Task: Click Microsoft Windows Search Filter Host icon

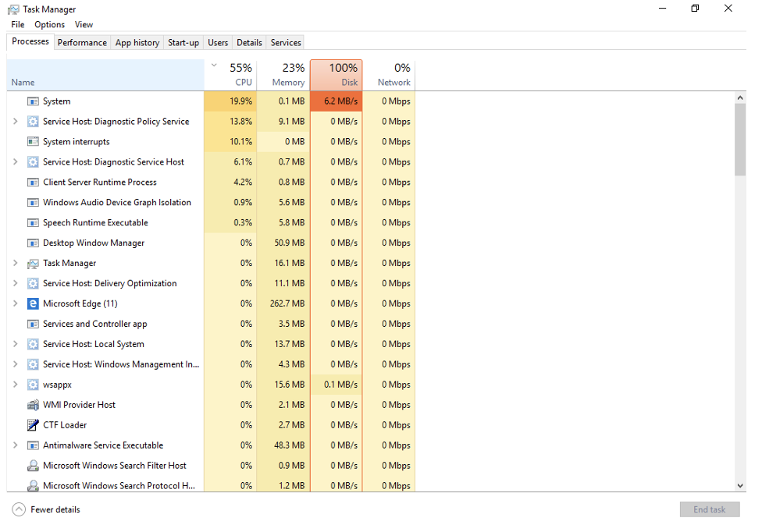Action: [x=33, y=466]
